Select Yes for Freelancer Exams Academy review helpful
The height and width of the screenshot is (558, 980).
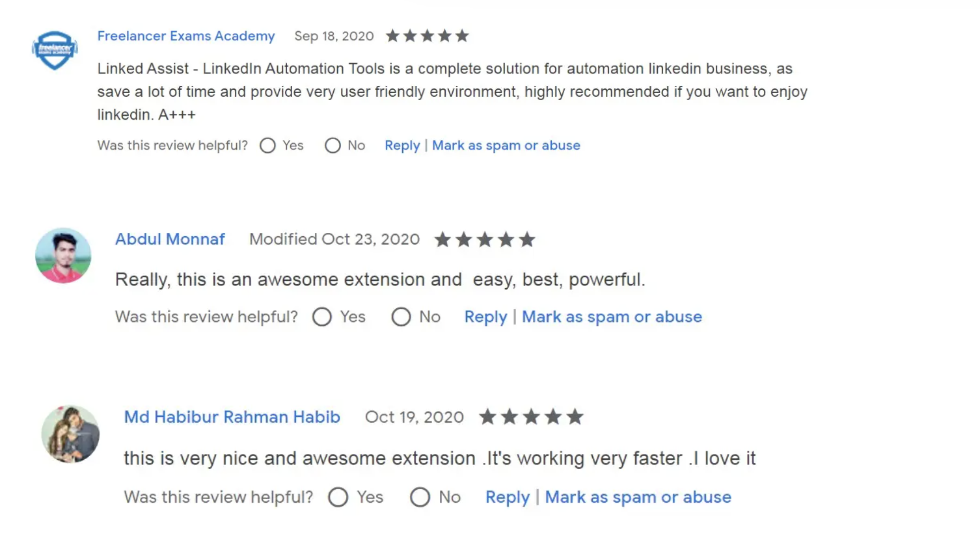[x=267, y=146]
